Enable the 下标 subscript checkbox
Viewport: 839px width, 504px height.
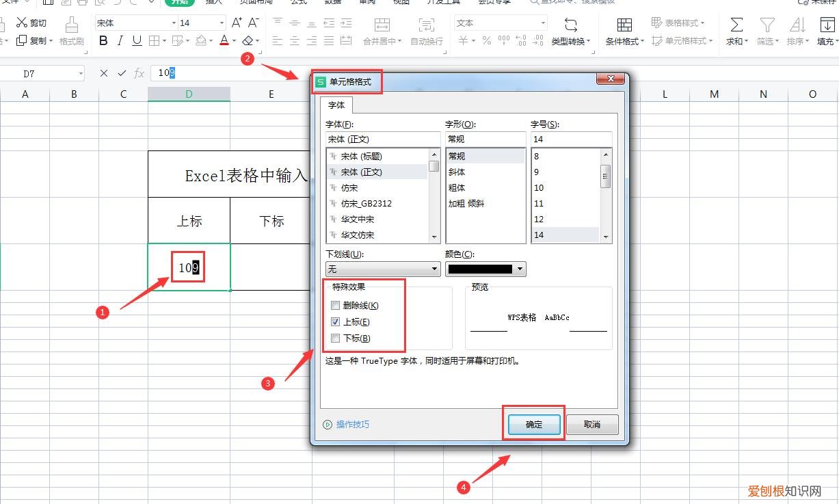click(x=335, y=338)
